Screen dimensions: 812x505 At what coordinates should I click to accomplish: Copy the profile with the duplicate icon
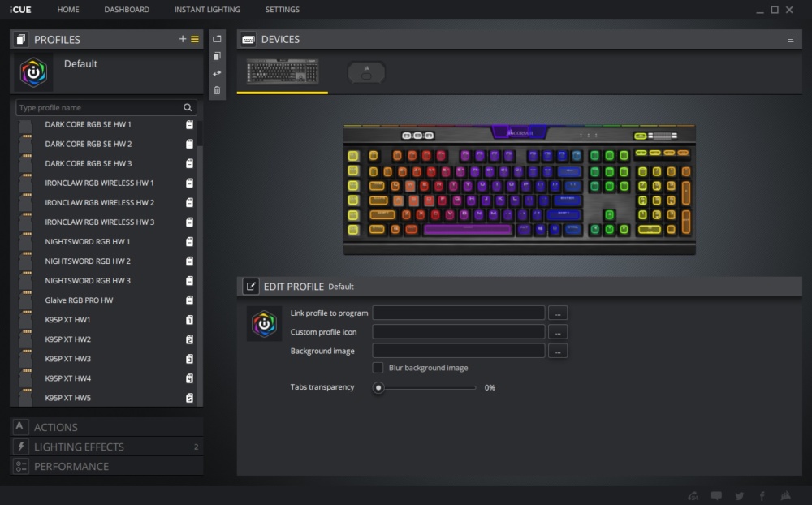tap(217, 56)
